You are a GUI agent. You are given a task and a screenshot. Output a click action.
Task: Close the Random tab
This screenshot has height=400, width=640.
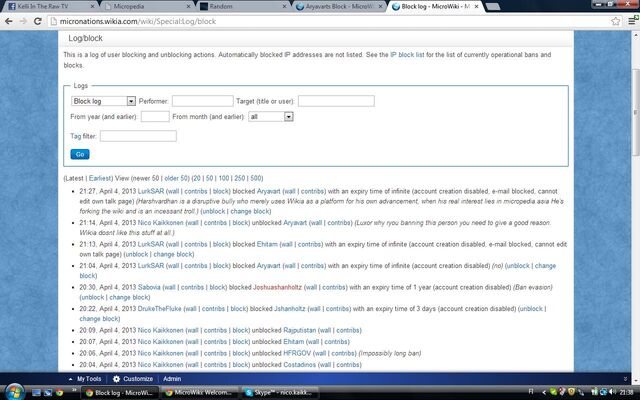[x=284, y=7]
